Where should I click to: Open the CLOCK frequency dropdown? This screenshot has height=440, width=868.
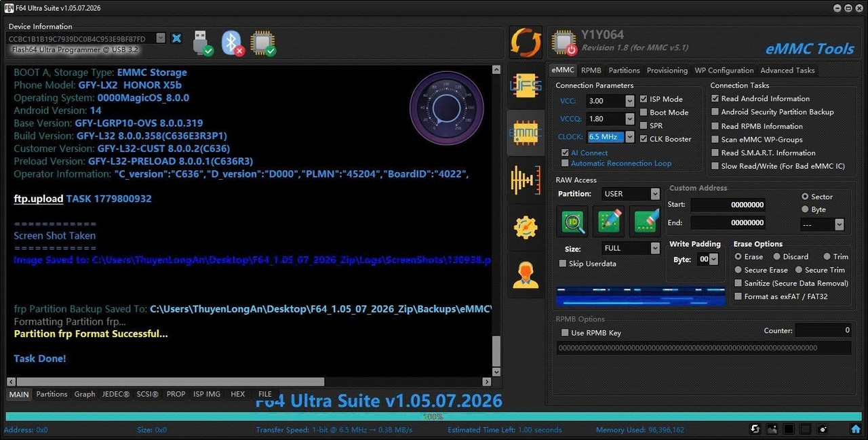point(630,137)
